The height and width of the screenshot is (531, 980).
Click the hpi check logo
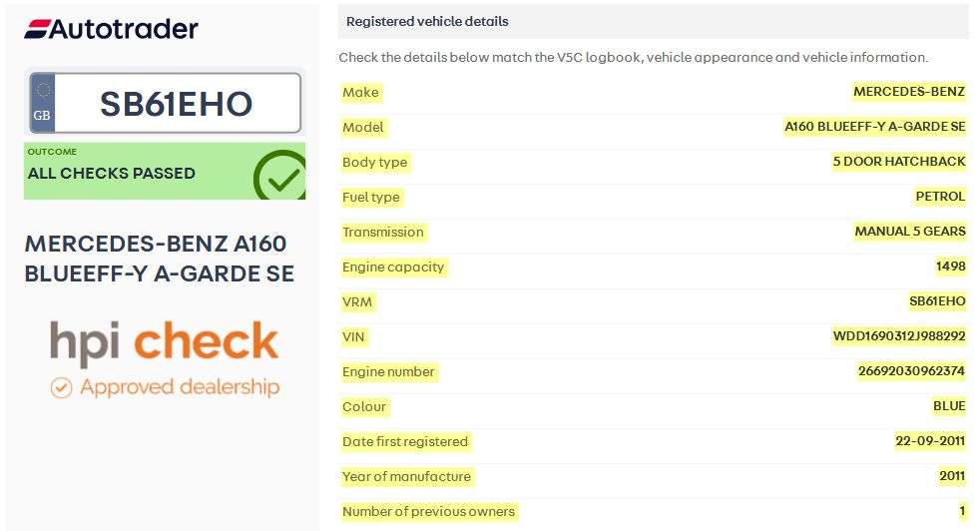165,342
